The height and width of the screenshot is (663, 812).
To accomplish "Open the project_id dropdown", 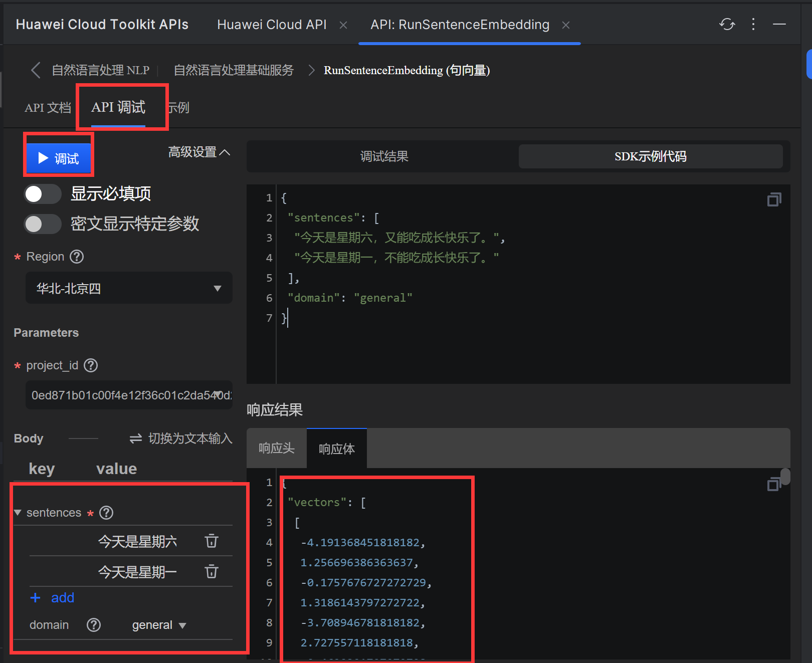I will [129, 395].
